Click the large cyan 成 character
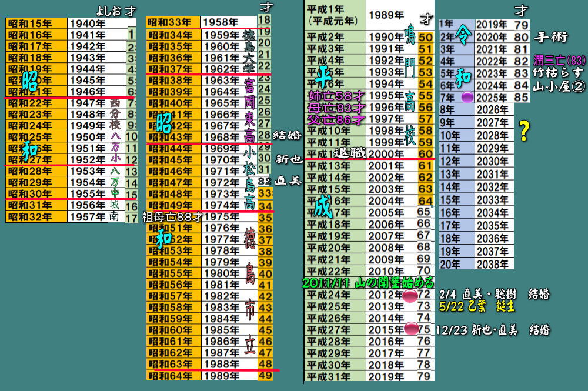Viewport: 588px width, 391px height. (321, 207)
